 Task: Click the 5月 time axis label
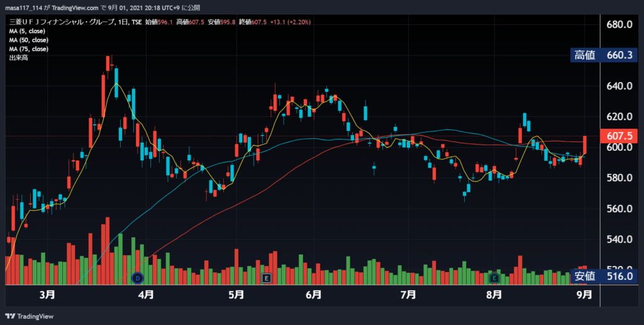236,295
